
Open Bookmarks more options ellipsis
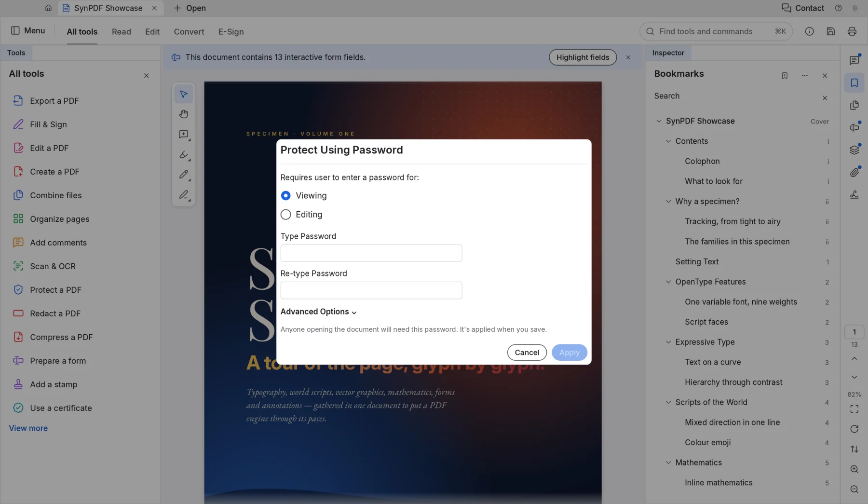pos(804,76)
